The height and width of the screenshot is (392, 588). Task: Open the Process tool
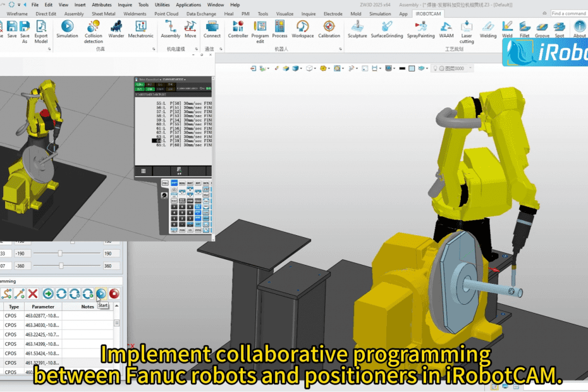279,30
